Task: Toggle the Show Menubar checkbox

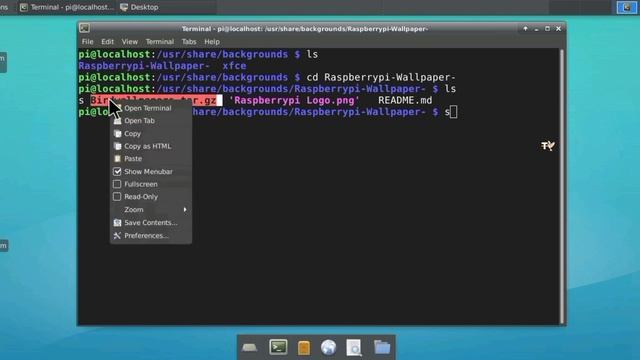Action: click(x=117, y=171)
